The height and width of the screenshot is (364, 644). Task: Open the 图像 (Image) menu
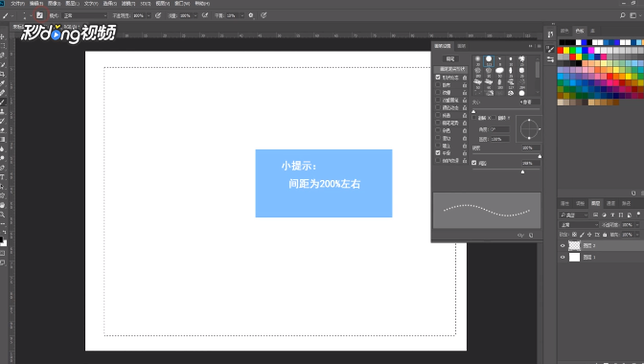(x=55, y=3)
